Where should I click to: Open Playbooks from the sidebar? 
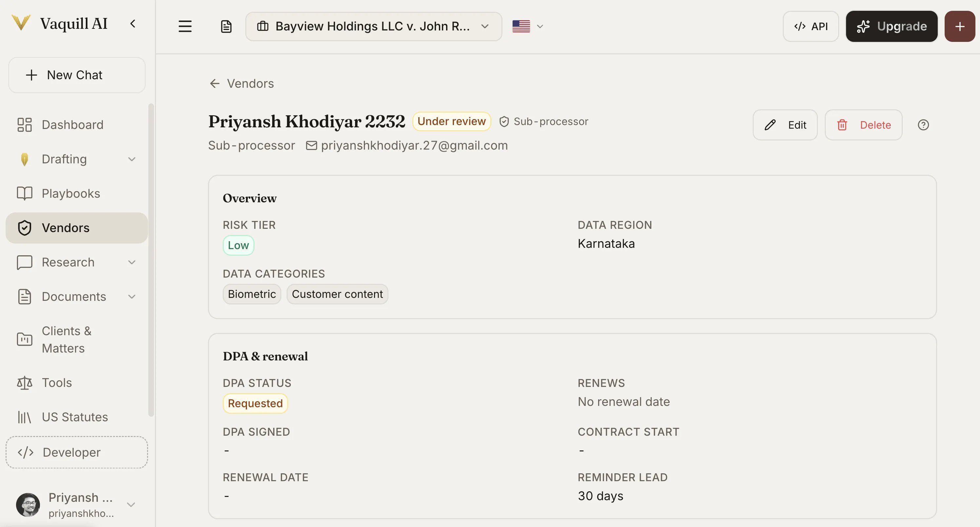[x=76, y=193]
